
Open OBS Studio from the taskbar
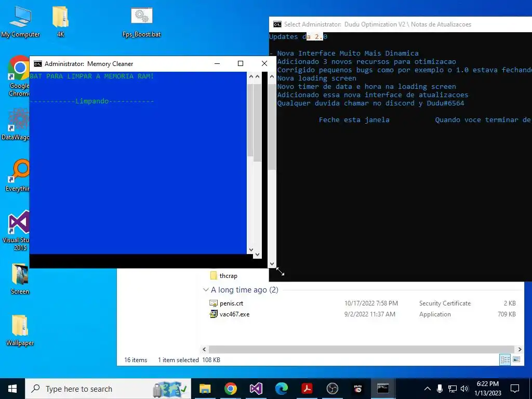pyautogui.click(x=332, y=389)
